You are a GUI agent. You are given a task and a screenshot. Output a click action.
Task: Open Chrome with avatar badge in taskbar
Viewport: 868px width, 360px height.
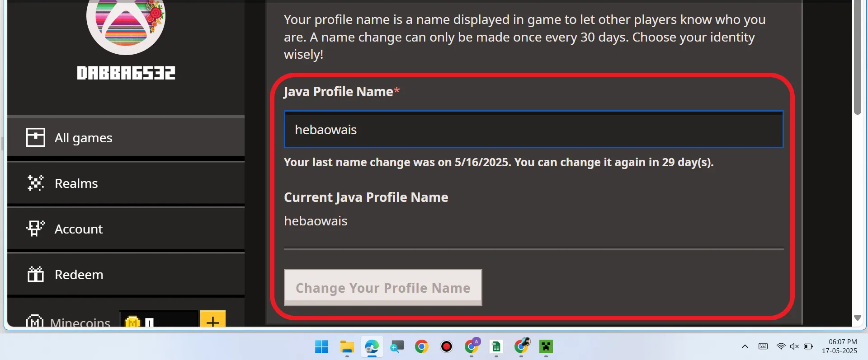tap(521, 347)
